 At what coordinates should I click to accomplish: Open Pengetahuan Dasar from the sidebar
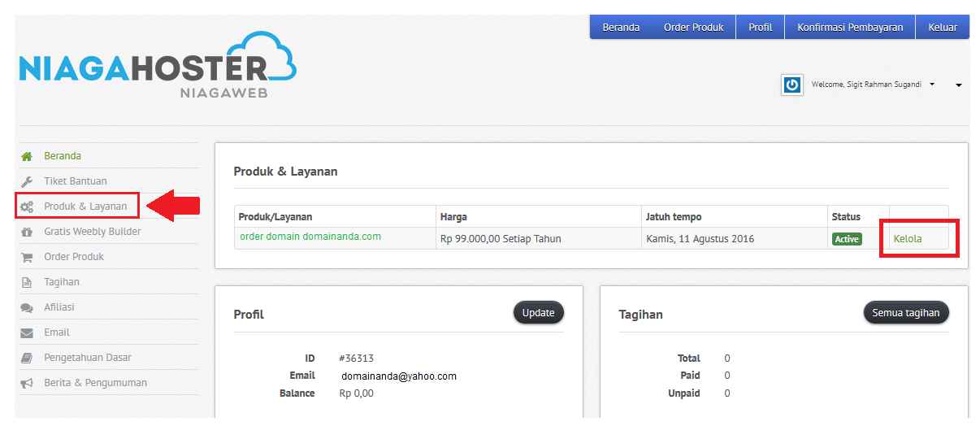[88, 358]
